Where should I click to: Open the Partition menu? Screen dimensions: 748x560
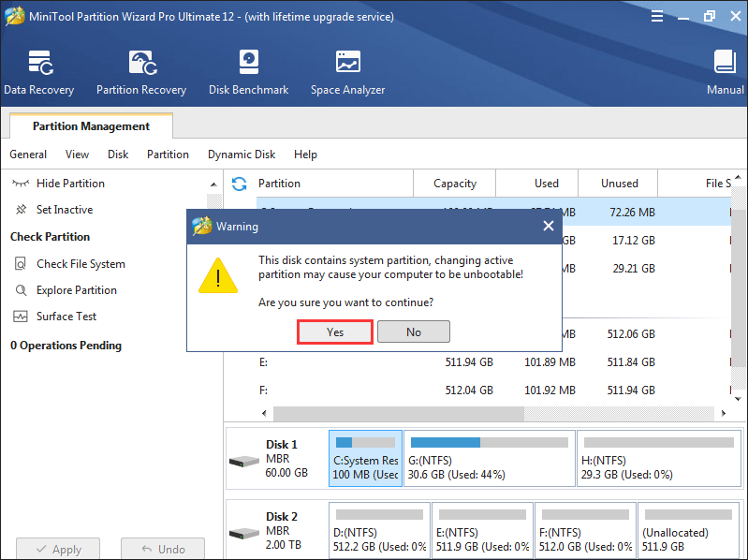tap(168, 155)
